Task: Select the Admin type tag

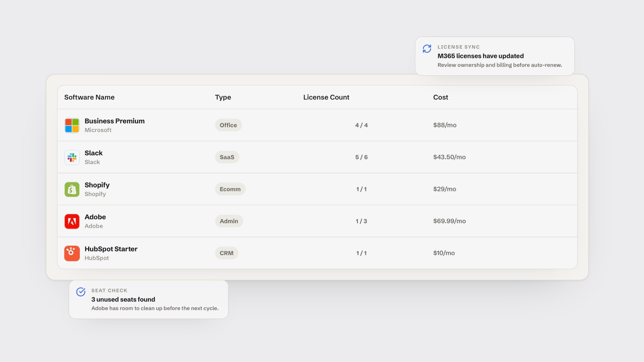Action: [229, 221]
